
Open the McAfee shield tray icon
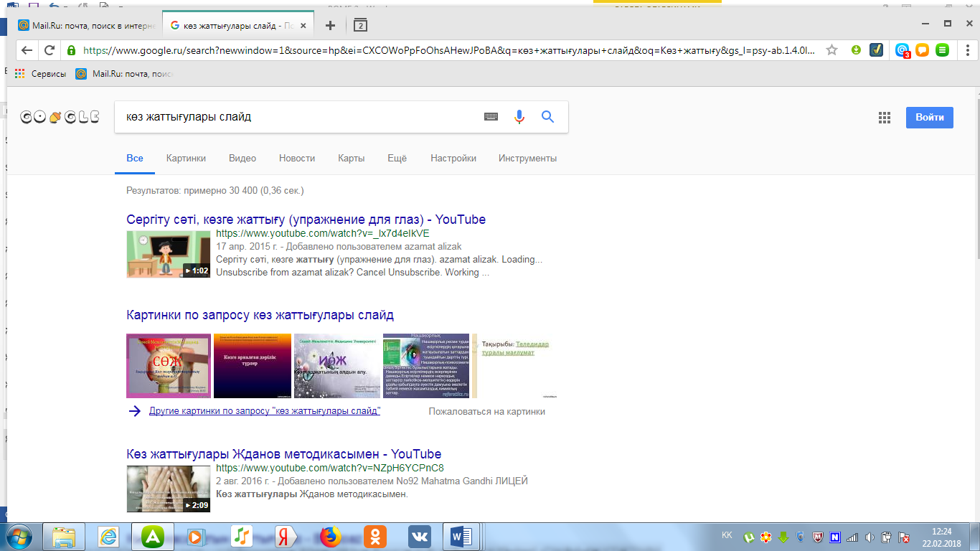[x=816, y=537]
